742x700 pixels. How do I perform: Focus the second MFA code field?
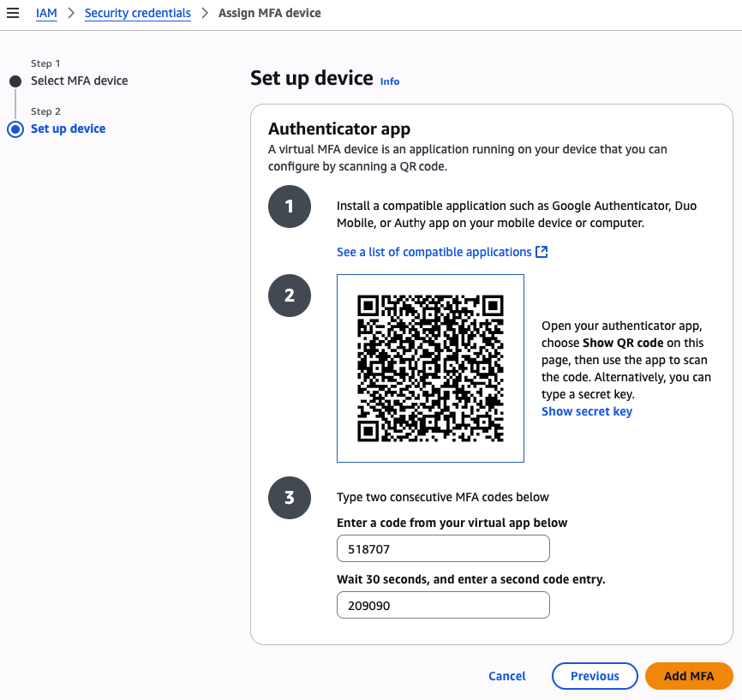[x=443, y=605]
